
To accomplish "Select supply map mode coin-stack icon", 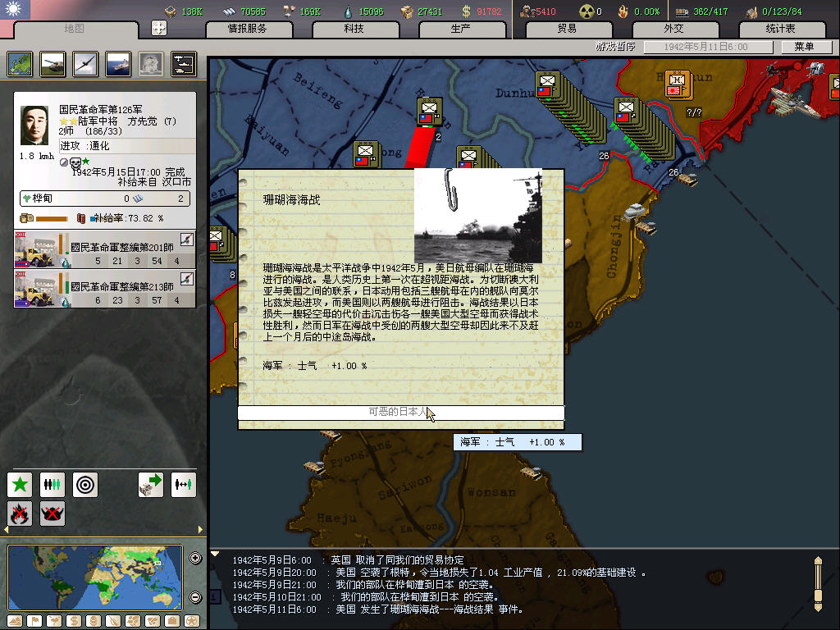I will pos(94,621).
